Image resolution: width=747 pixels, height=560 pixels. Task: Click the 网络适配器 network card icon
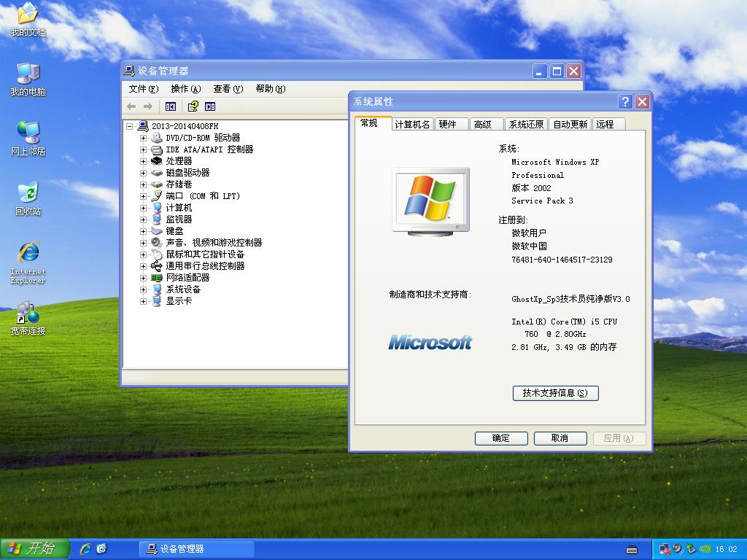click(x=157, y=278)
